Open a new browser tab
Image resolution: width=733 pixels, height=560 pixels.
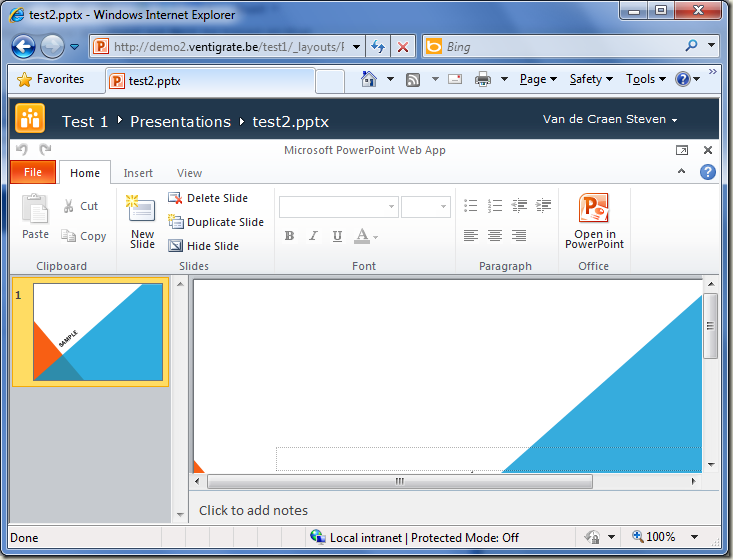[x=330, y=81]
